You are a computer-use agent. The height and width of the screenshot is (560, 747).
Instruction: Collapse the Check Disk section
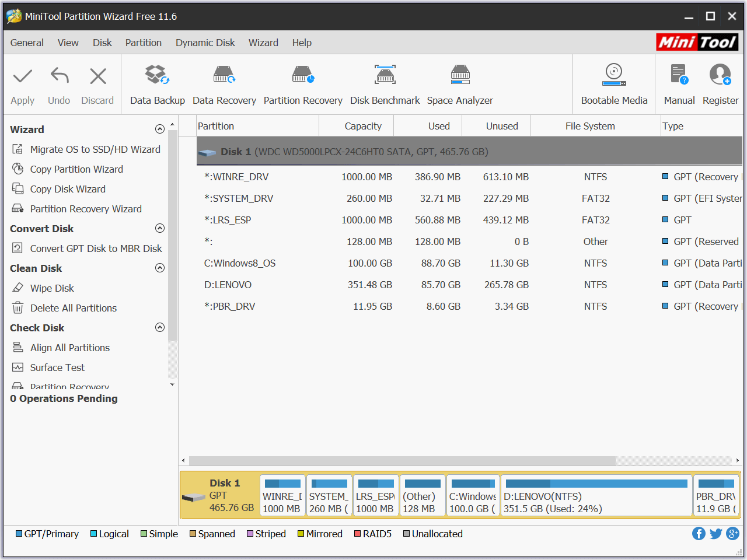coord(160,327)
